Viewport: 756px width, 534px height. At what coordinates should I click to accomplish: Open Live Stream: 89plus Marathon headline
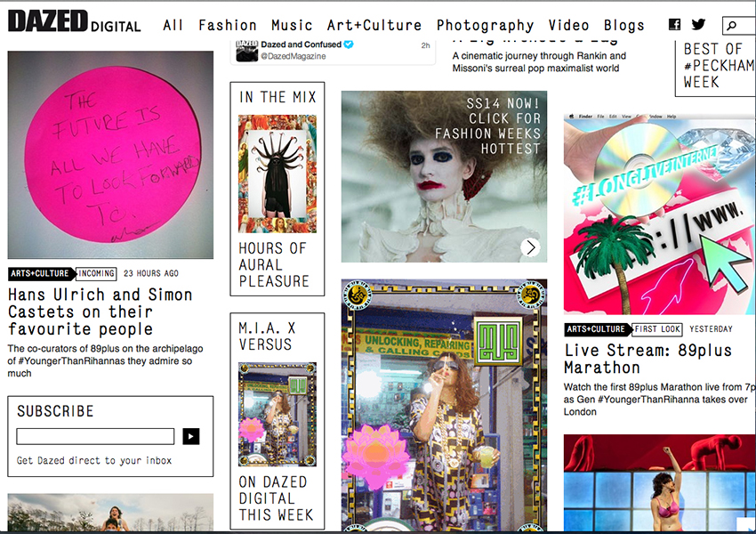tap(648, 359)
